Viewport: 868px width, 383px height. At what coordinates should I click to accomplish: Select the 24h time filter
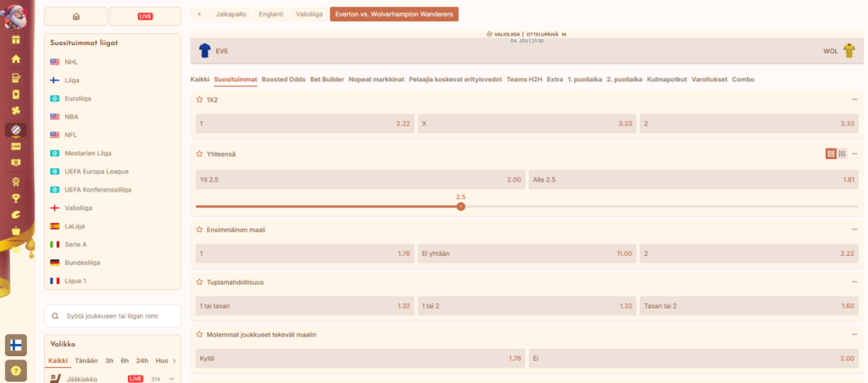[142, 360]
